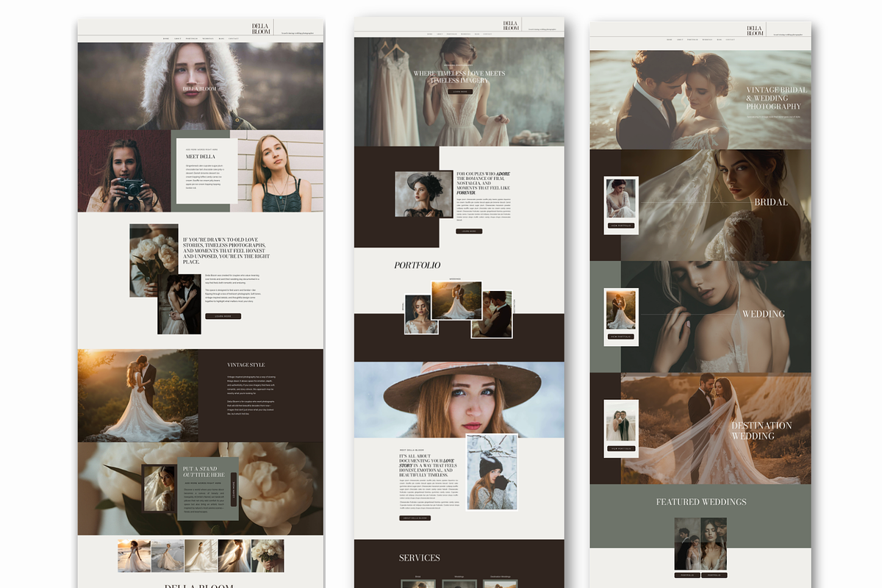Open couple embracing photo in Portfolio collage
This screenshot has height=588, width=882.
tap(492, 315)
